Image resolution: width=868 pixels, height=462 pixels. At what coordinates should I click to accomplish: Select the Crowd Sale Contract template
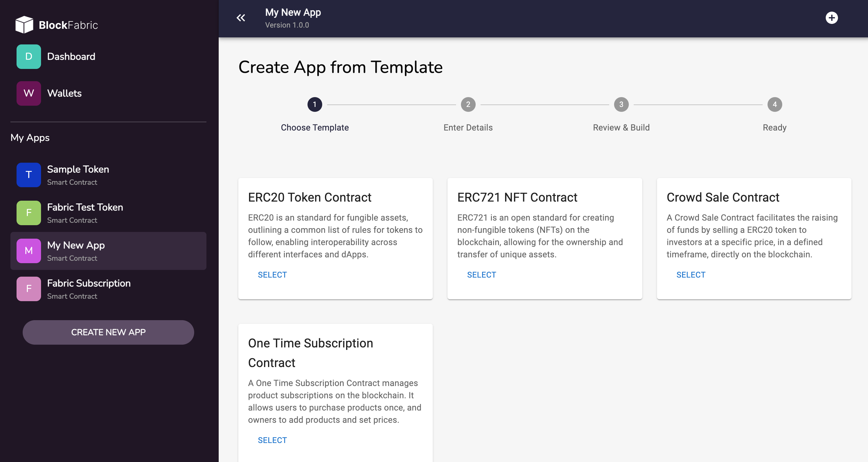click(690, 275)
